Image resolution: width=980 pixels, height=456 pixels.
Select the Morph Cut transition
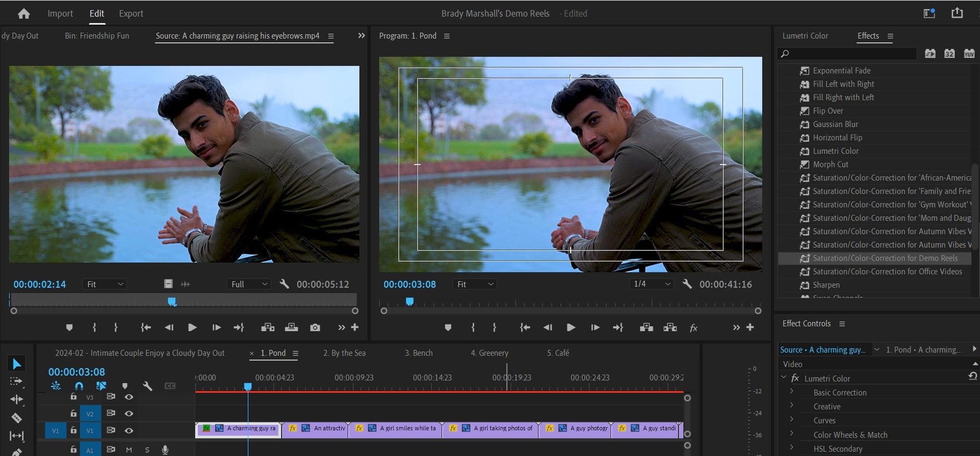(x=830, y=165)
